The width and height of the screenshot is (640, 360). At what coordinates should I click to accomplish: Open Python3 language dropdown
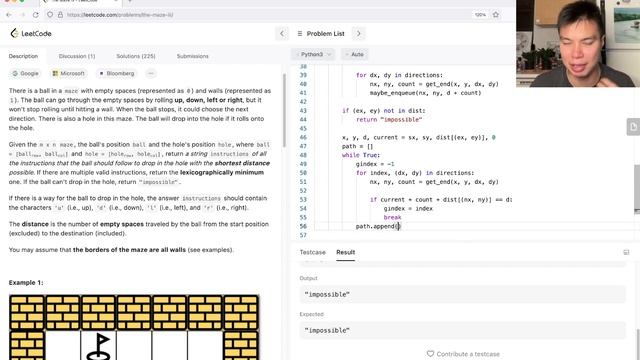[x=313, y=54]
